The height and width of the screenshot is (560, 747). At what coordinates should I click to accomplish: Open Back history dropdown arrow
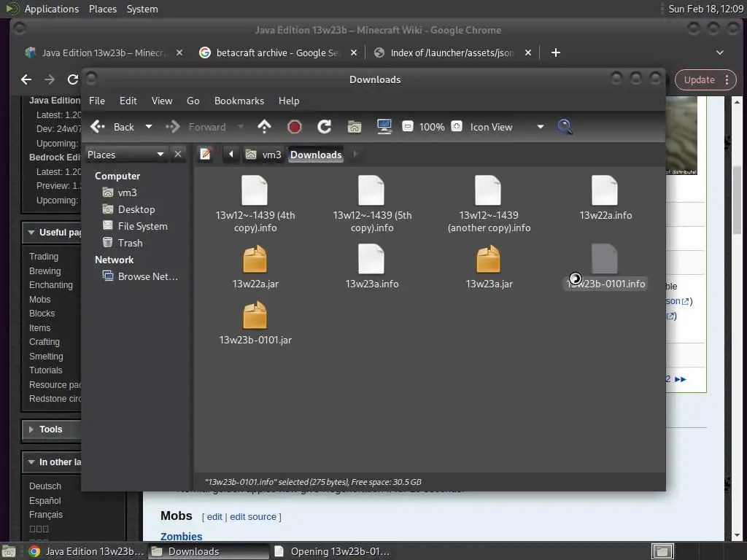click(x=149, y=127)
